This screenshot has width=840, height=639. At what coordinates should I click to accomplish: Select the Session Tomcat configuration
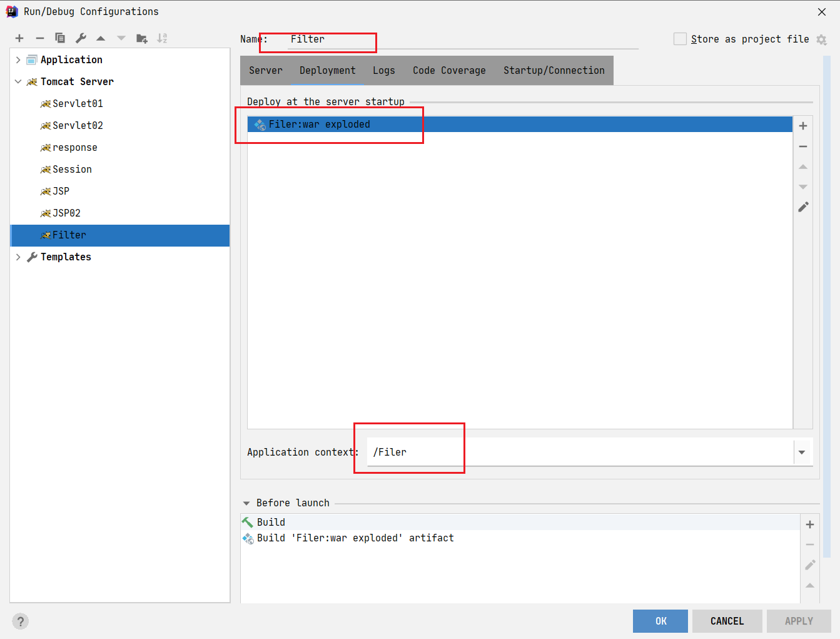click(x=72, y=170)
